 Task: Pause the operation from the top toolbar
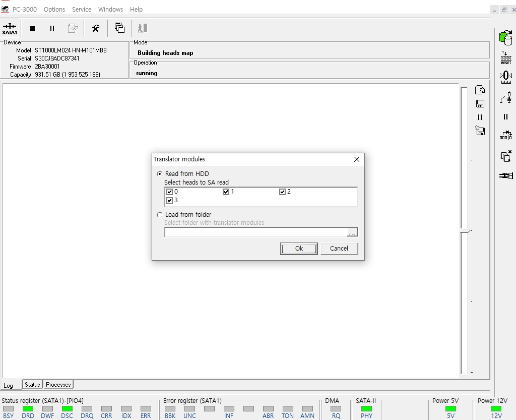pyautogui.click(x=52, y=29)
